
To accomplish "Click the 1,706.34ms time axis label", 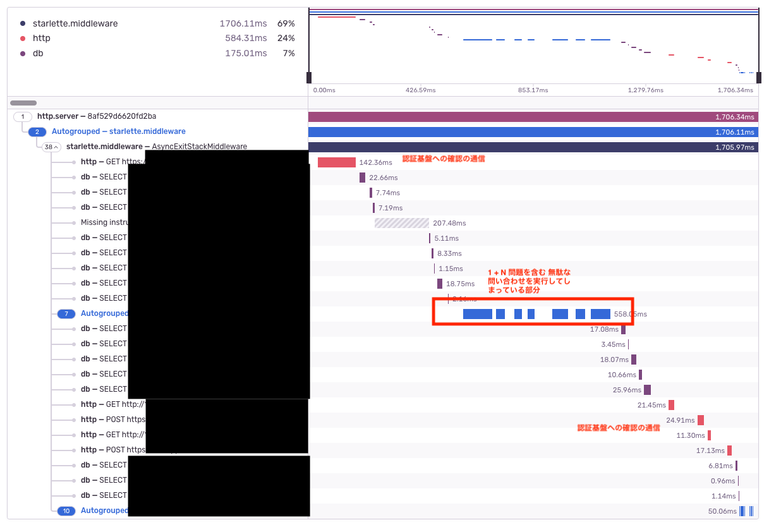I will [x=736, y=90].
